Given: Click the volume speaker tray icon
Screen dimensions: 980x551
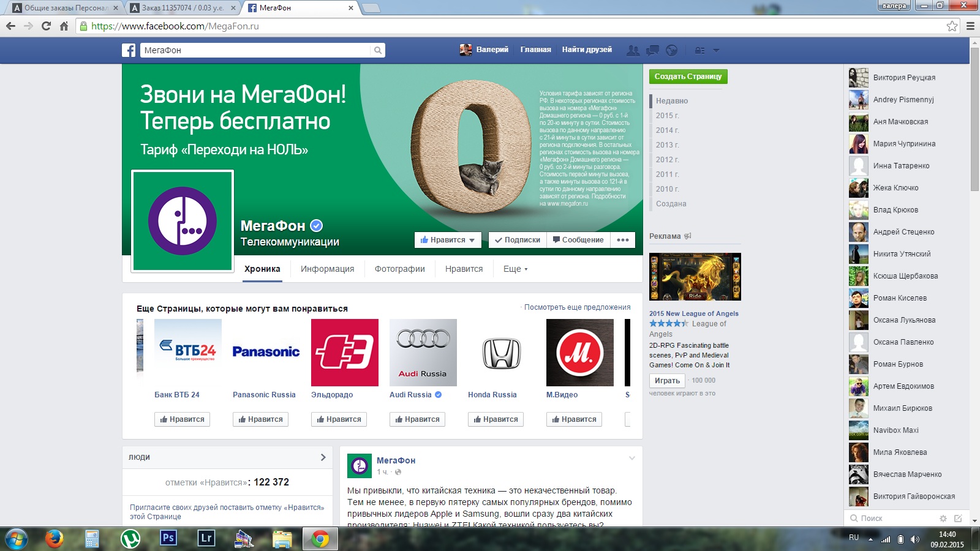Looking at the screenshot, I should (915, 539).
